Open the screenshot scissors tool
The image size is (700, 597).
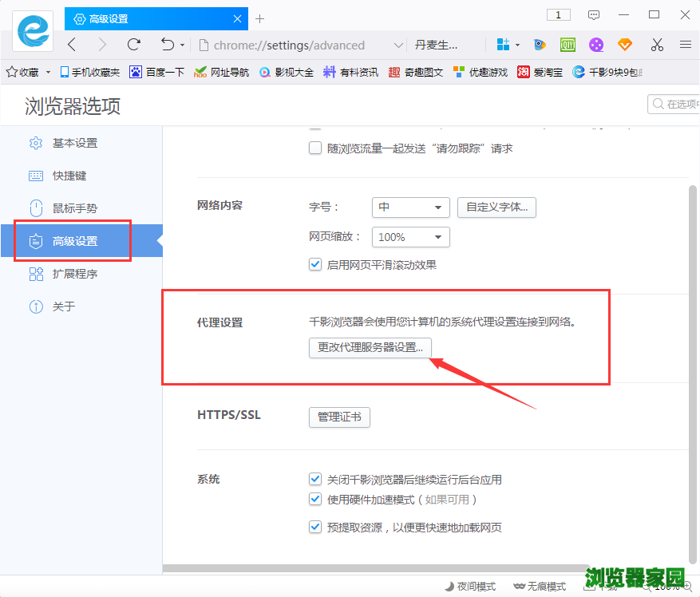point(657,45)
